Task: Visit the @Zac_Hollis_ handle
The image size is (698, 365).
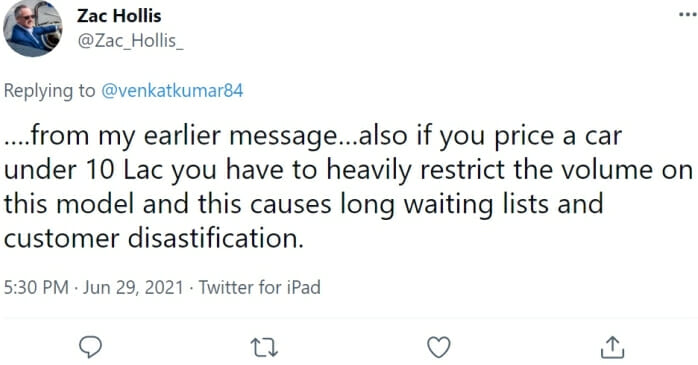Action: coord(130,41)
